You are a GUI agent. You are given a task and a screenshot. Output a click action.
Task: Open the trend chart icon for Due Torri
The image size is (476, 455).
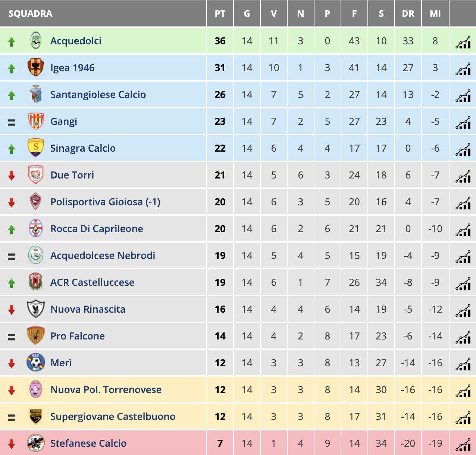(463, 177)
